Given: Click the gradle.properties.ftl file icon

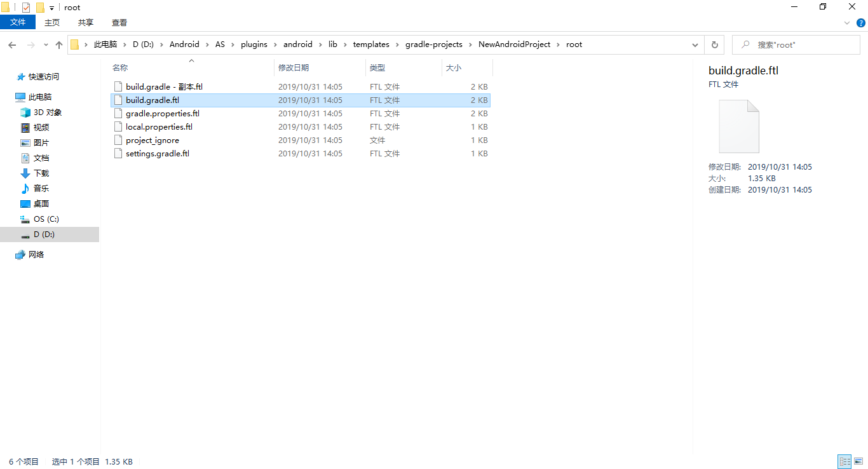Looking at the screenshot, I should [118, 114].
